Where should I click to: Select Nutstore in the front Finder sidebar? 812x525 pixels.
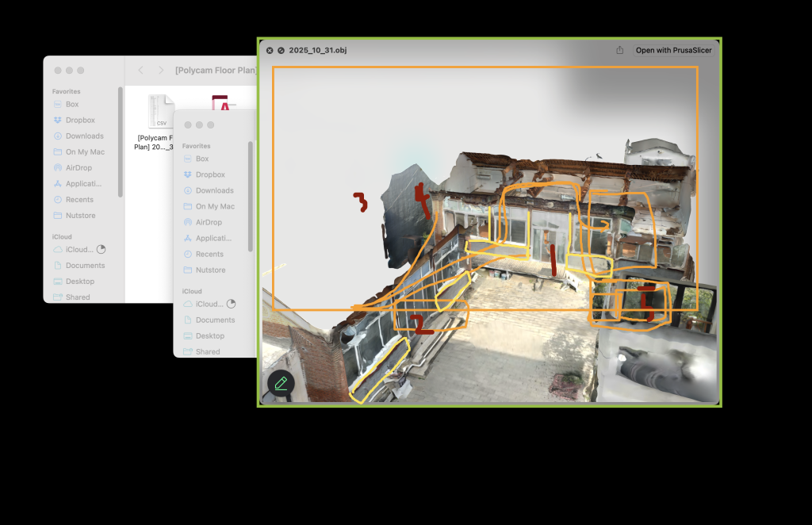[210, 270]
